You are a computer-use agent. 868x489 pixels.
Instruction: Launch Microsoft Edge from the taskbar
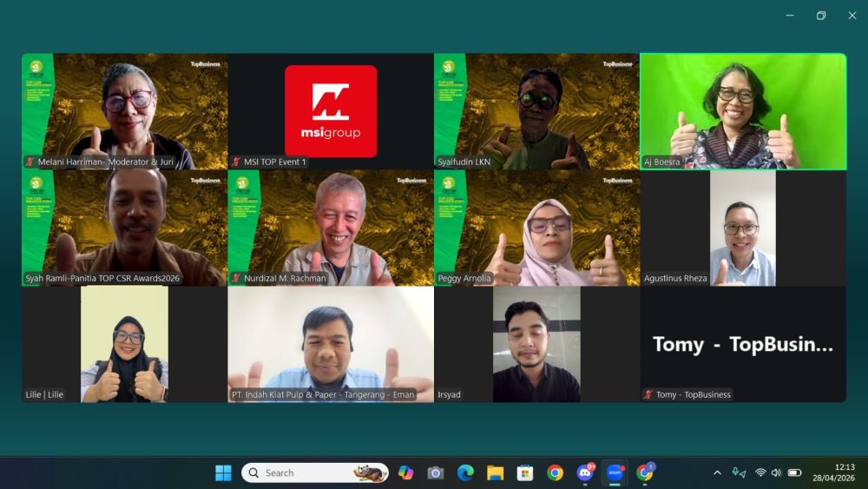click(465, 472)
